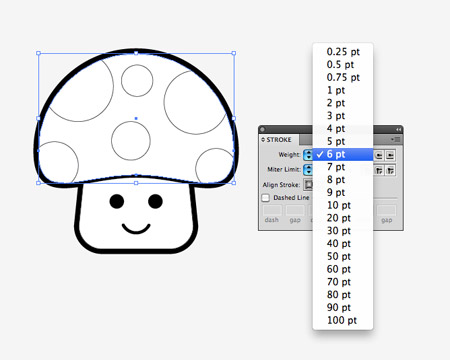Screen dimensions: 450x360
Task: Open the Stroke panel options menu icon
Action: (x=395, y=140)
